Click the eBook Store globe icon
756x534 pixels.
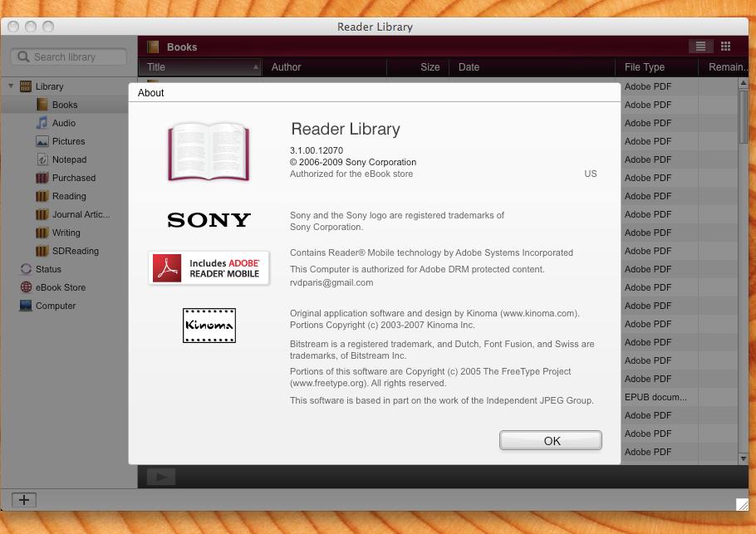pyautogui.click(x=26, y=287)
